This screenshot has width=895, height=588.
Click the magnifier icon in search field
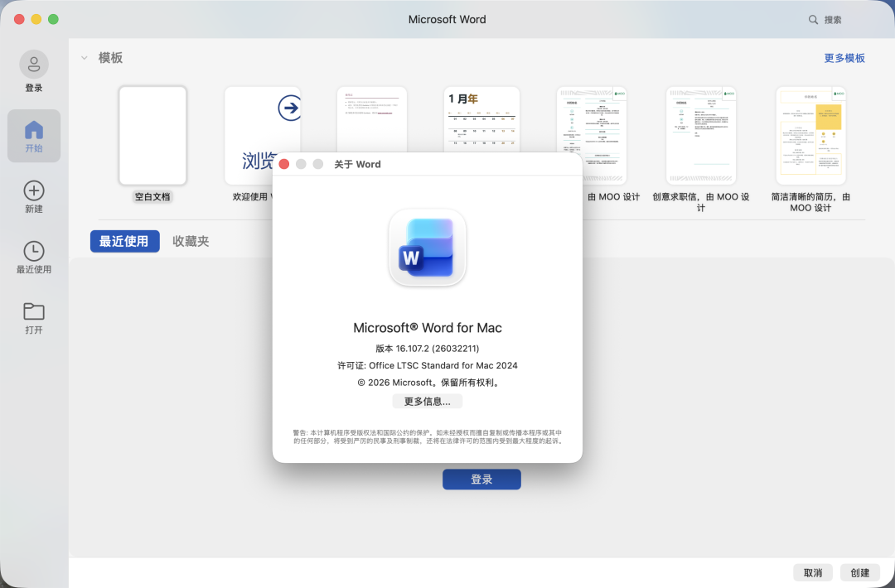click(814, 20)
